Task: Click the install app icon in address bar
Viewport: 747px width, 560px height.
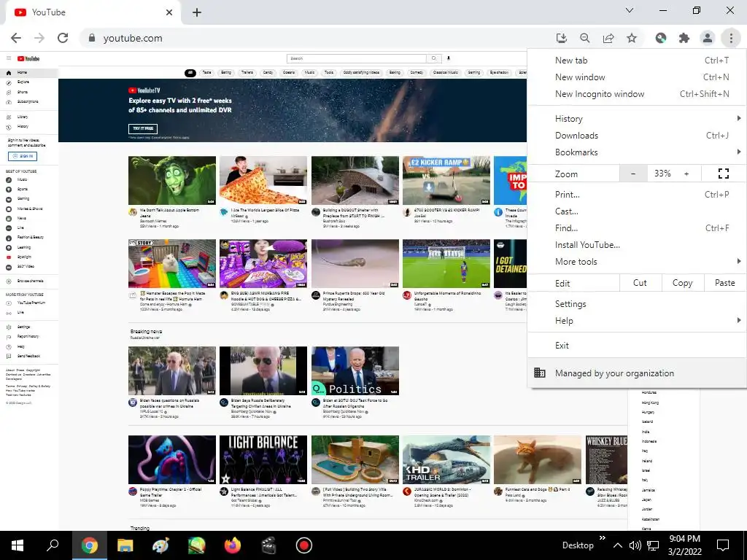Action: (x=562, y=38)
